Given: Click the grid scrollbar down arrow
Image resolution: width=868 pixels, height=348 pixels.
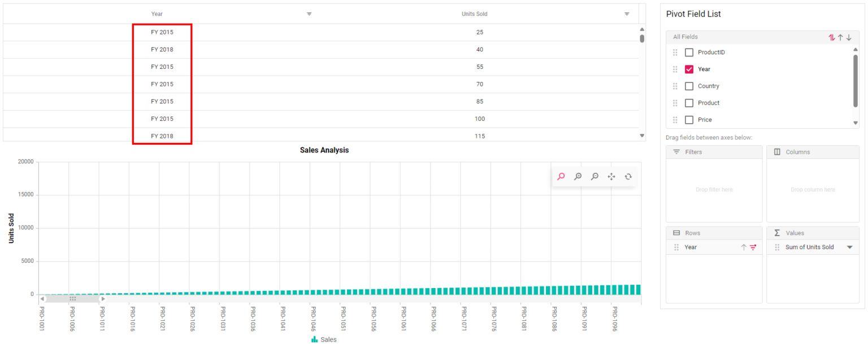Looking at the screenshot, I should click(641, 136).
